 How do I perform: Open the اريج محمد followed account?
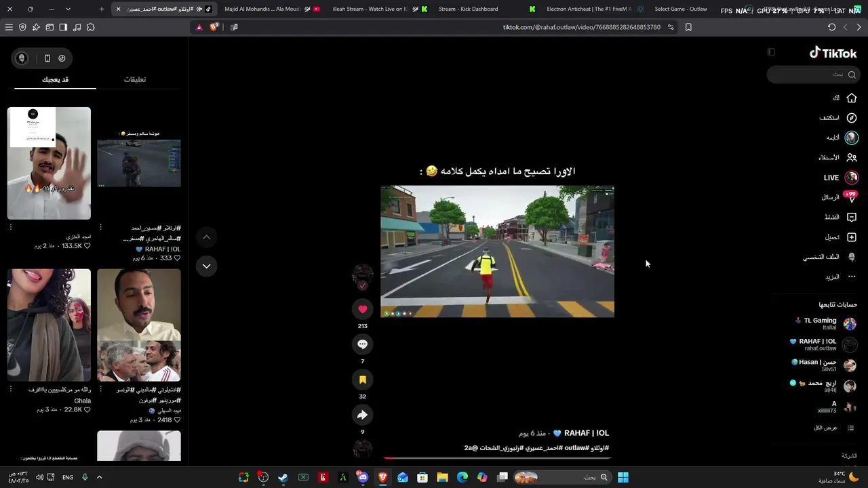(824, 386)
